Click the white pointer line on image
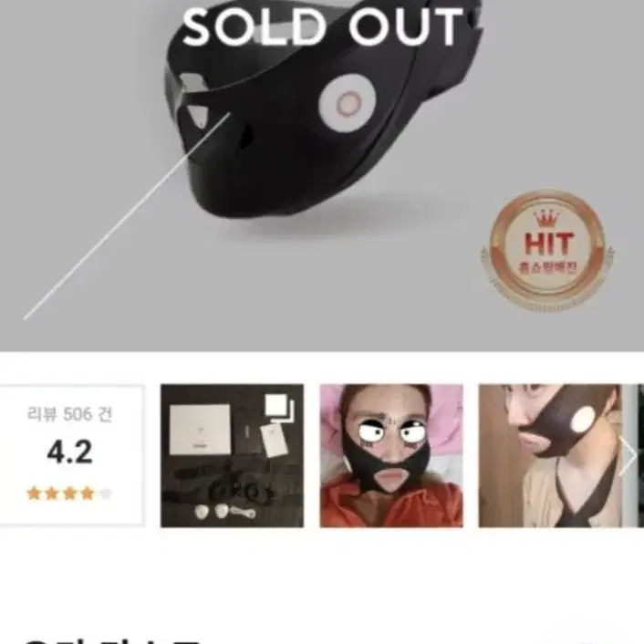 128,216
